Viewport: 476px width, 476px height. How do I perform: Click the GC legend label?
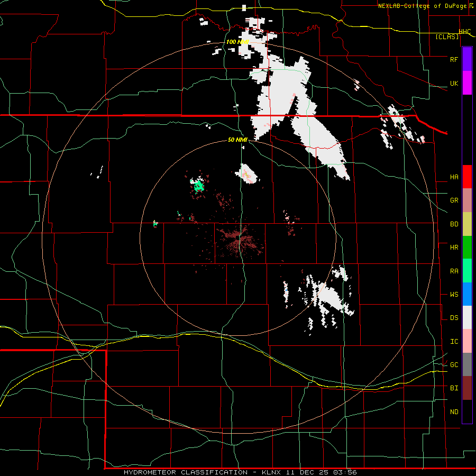(x=454, y=365)
